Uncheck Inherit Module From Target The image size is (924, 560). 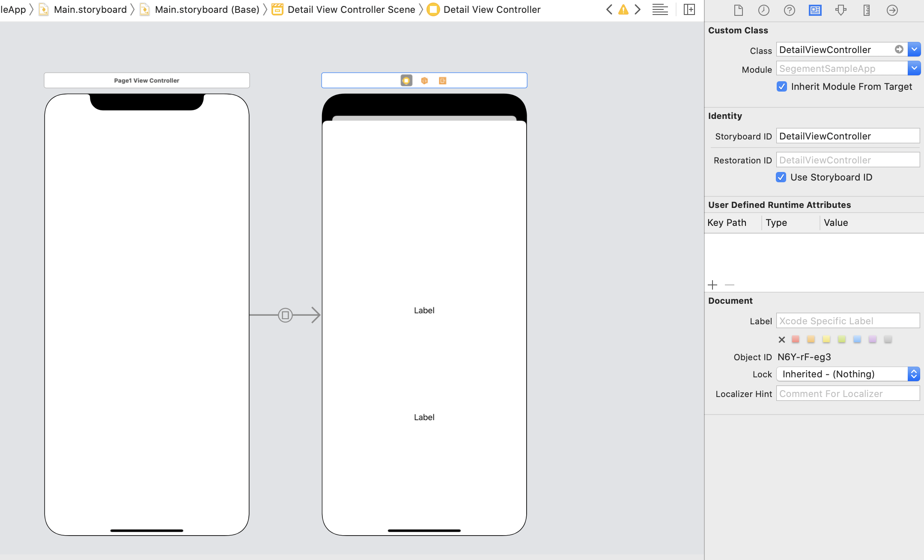(x=782, y=86)
